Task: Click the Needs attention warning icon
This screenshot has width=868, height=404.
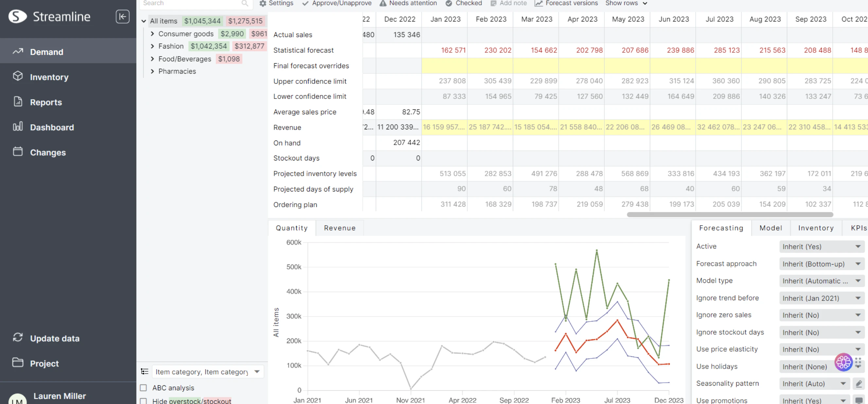Action: [383, 3]
